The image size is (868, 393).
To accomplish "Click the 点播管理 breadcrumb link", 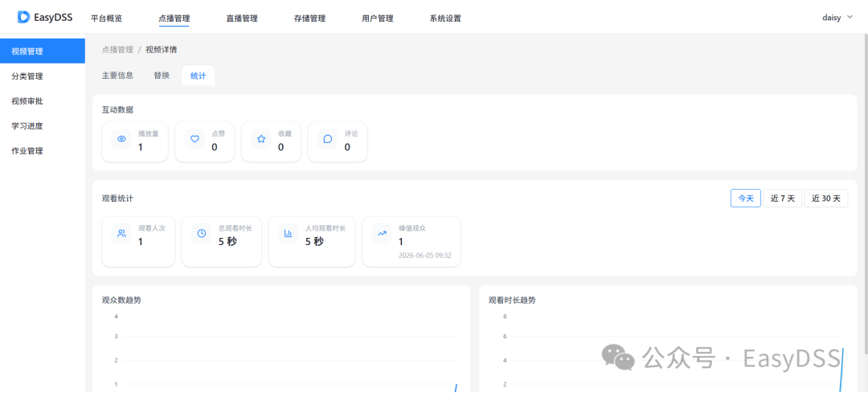I will (x=117, y=50).
